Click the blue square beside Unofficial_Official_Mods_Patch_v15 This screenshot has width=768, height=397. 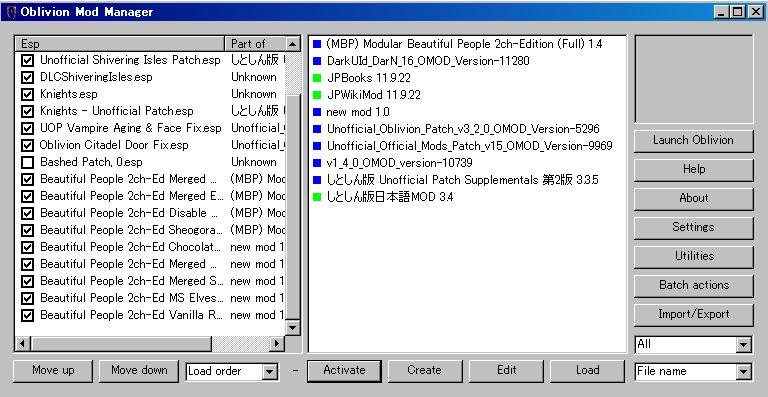tap(317, 146)
